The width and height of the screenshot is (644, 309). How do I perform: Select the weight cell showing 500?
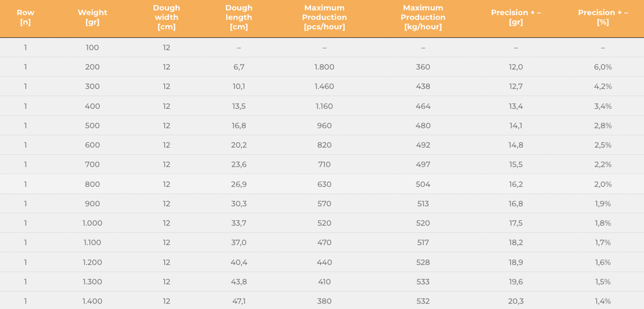[92, 125]
